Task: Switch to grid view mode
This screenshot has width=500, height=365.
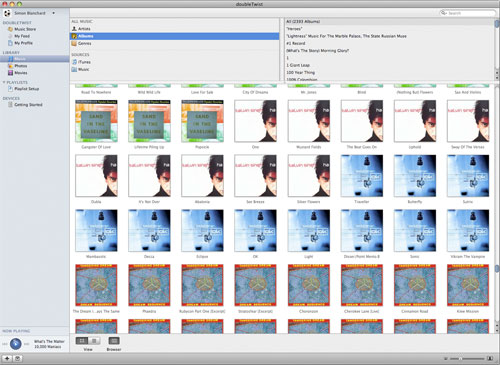Action: tap(82, 341)
